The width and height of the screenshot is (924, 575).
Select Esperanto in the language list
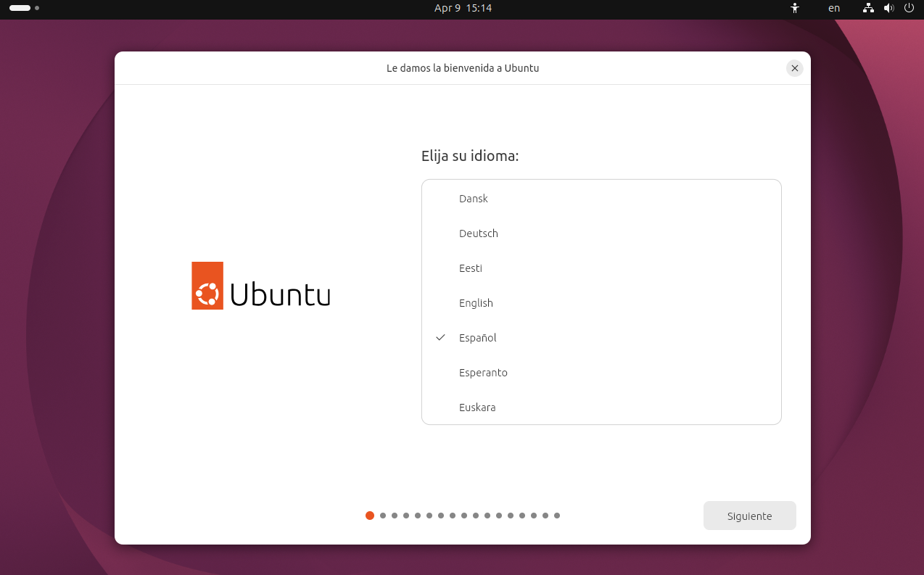pos(483,373)
